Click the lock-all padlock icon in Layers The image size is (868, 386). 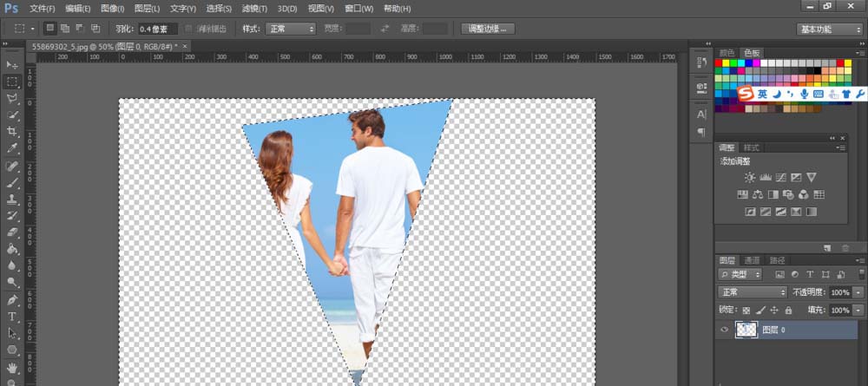coord(788,310)
